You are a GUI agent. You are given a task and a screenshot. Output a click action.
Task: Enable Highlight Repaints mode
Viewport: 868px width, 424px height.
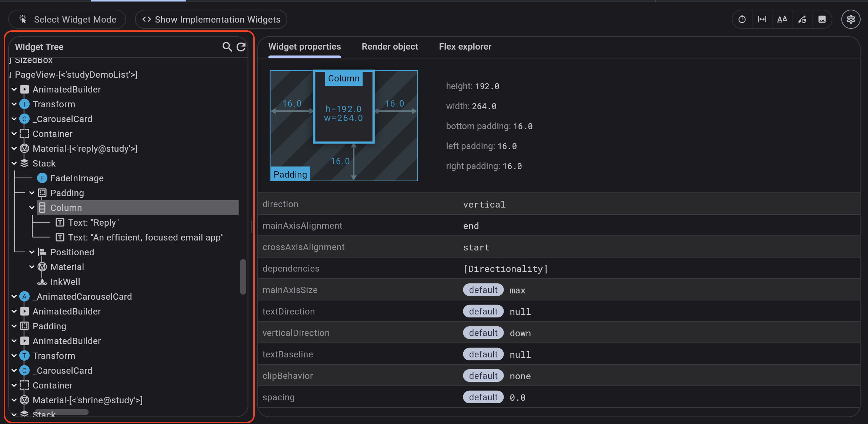pyautogui.click(x=802, y=19)
